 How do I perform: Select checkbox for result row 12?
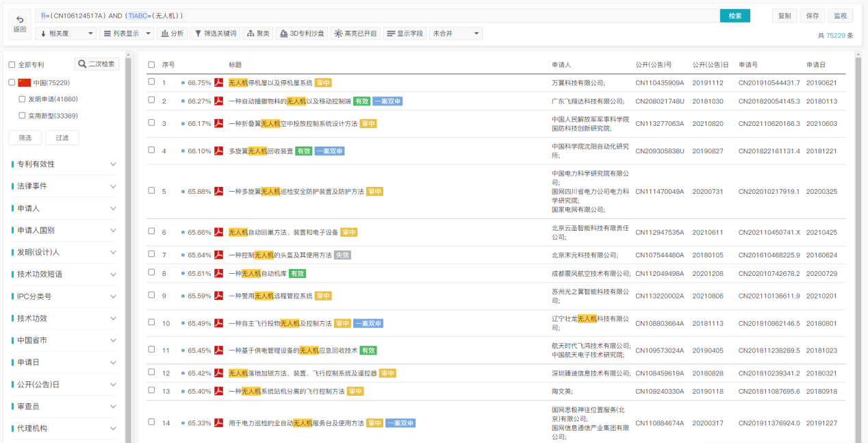[151, 372]
